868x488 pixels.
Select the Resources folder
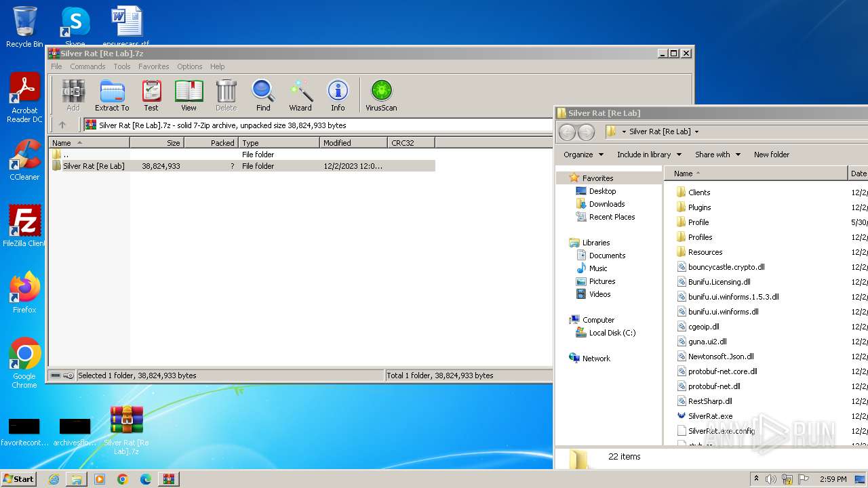(x=705, y=252)
